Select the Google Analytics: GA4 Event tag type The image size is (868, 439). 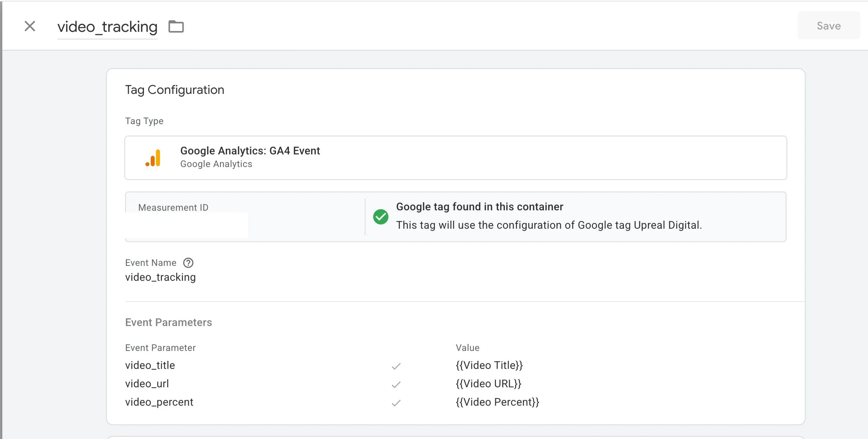pyautogui.click(x=455, y=158)
